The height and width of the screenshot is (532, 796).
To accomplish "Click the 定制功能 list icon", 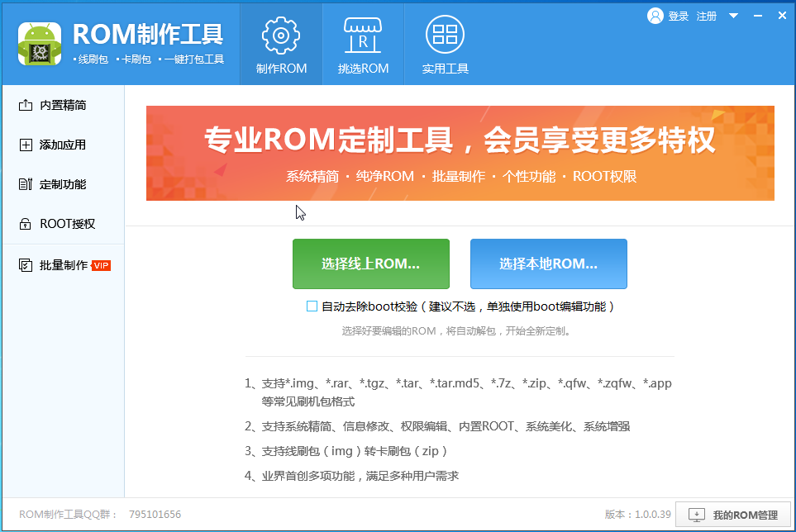I will (x=26, y=184).
